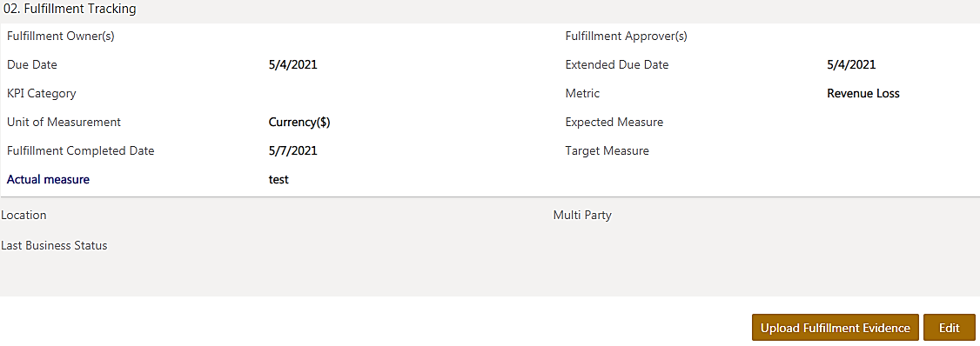Click the Unit of Measurement label
This screenshot has width=980, height=346.
click(x=64, y=123)
